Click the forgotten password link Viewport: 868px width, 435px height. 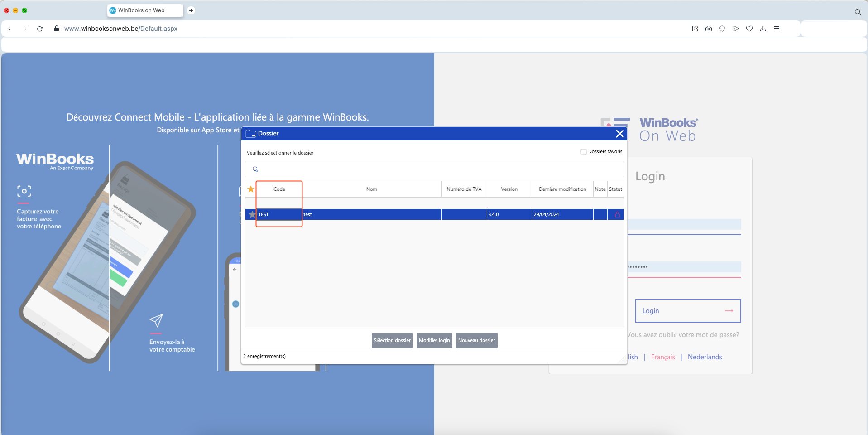point(683,335)
